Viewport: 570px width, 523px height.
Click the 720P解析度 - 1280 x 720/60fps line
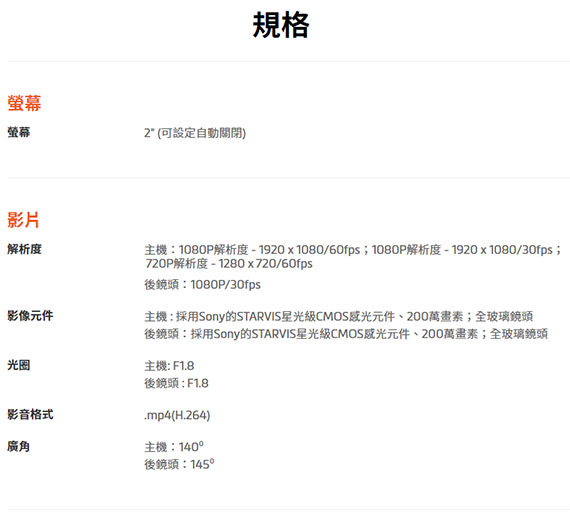229,263
